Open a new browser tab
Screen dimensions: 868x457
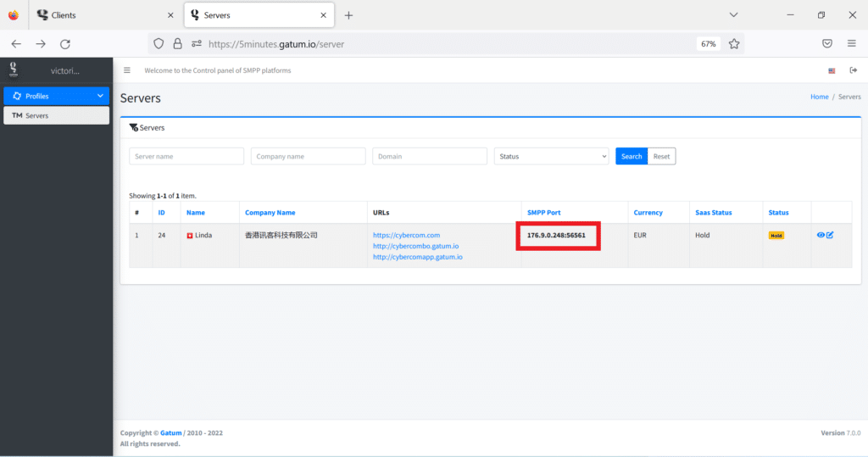pyautogui.click(x=348, y=15)
